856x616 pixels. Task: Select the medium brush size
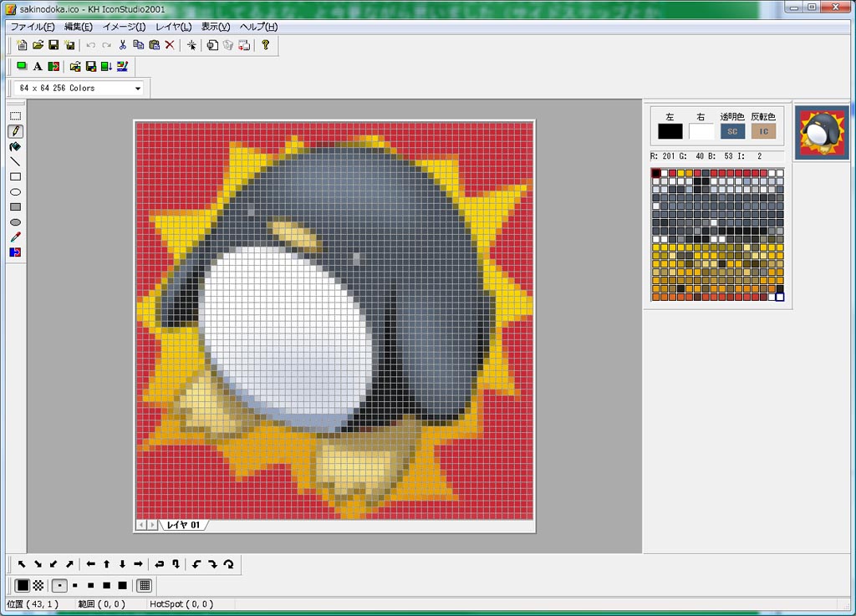pos(91,585)
